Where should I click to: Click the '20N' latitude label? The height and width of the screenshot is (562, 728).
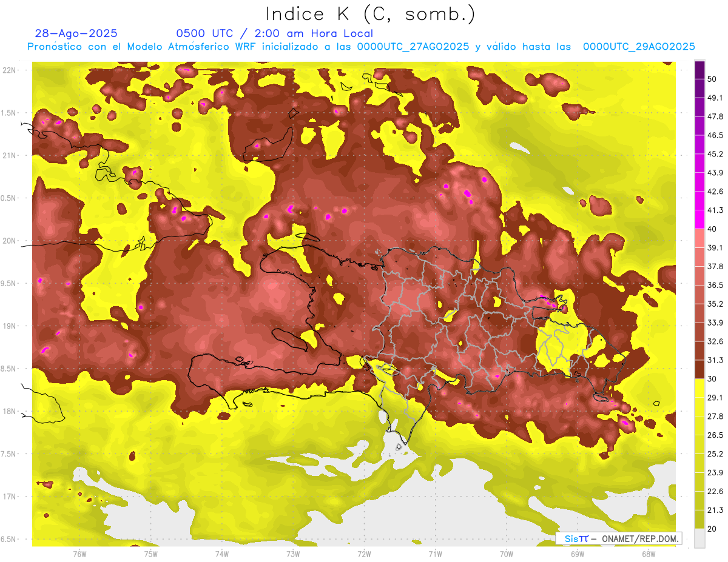click(x=10, y=241)
